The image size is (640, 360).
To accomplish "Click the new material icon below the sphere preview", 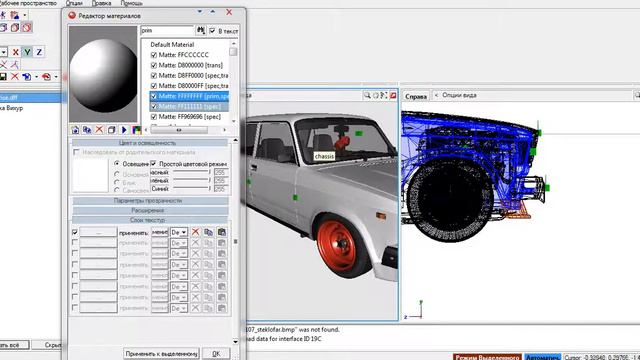I will 75,130.
